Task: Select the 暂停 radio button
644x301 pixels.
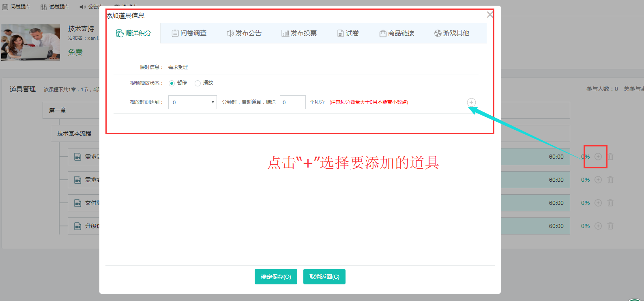Action: click(172, 83)
